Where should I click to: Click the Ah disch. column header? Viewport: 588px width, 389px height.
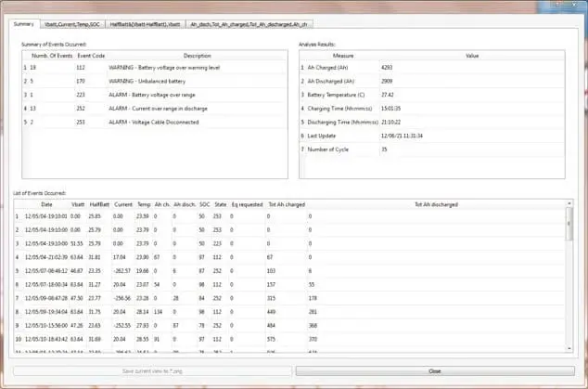[185, 204]
